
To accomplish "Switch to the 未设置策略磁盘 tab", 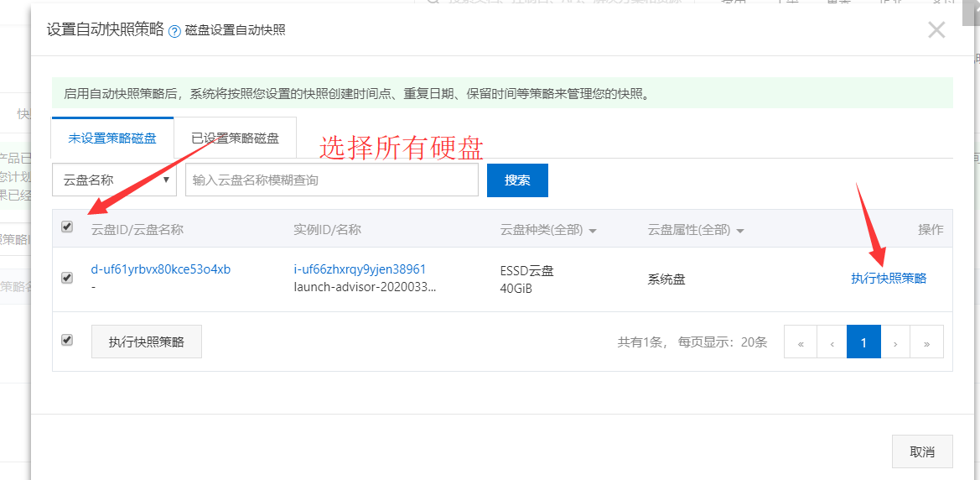I will click(112, 138).
